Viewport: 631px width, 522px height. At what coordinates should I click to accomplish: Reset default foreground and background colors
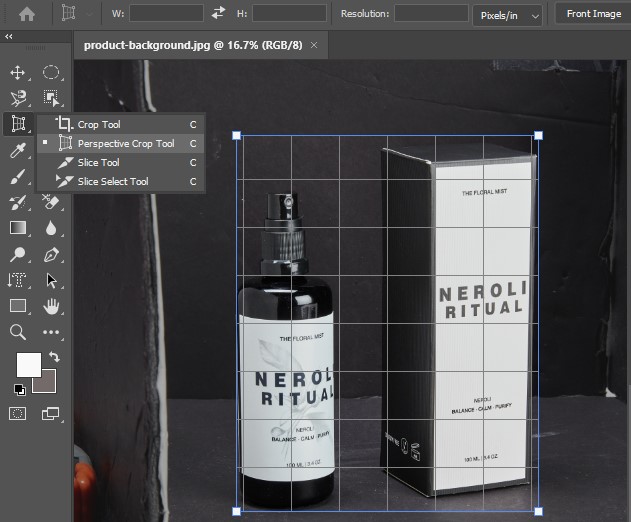(19, 390)
